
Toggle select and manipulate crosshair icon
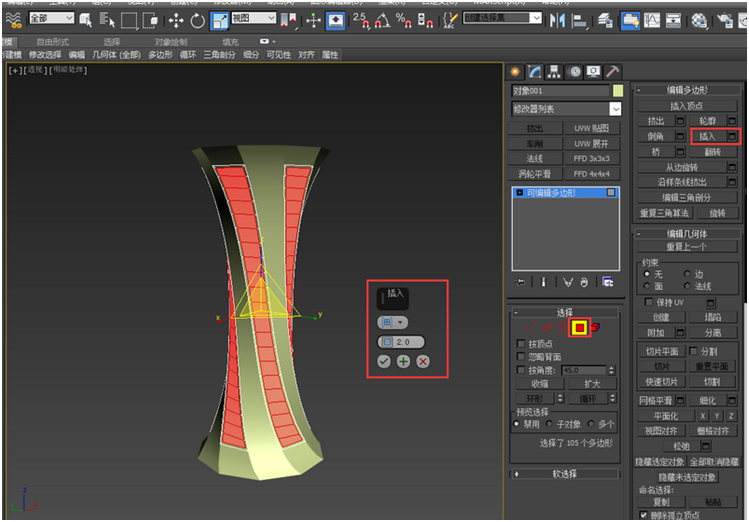[x=313, y=21]
